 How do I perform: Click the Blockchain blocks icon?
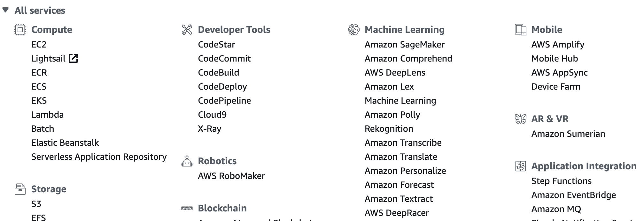[187, 208]
